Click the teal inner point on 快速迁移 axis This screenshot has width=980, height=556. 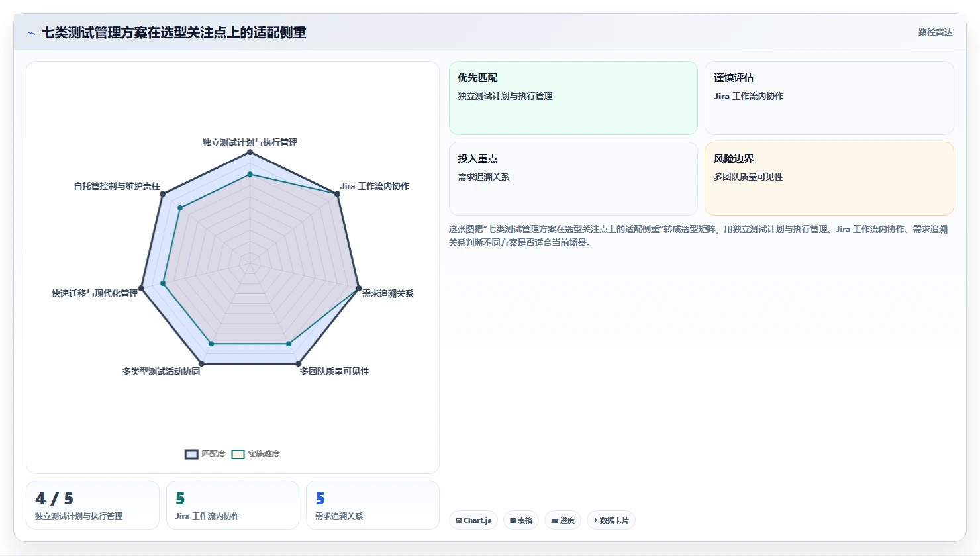point(163,283)
